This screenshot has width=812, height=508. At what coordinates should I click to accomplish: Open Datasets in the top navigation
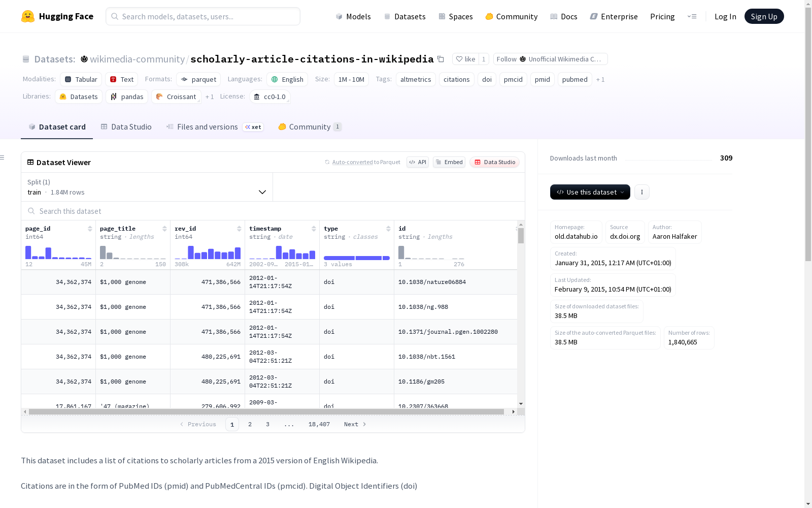(404, 16)
